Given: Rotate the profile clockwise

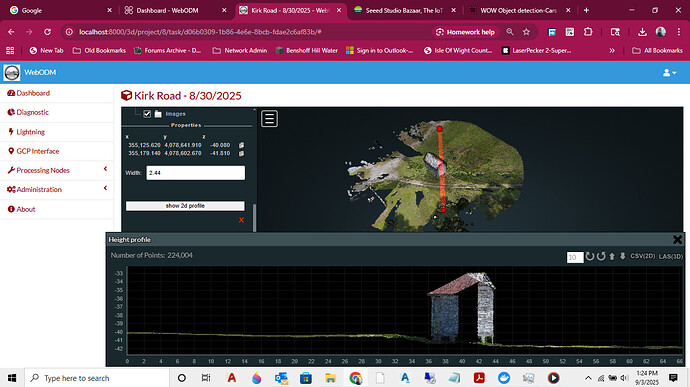Looking at the screenshot, I should [590, 256].
